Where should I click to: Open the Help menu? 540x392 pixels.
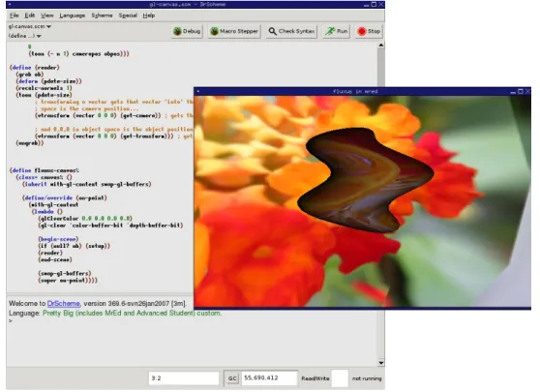(x=149, y=15)
